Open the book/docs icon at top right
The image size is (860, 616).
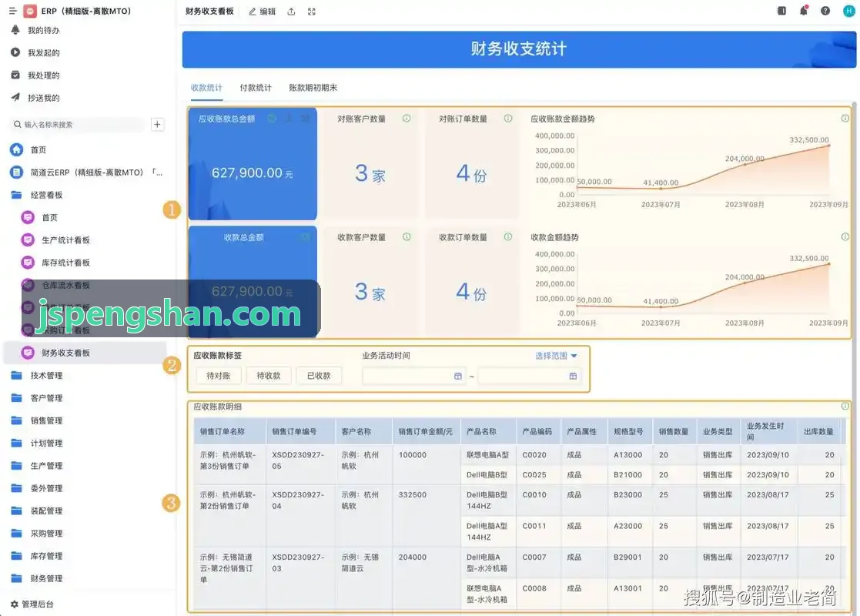point(781,11)
